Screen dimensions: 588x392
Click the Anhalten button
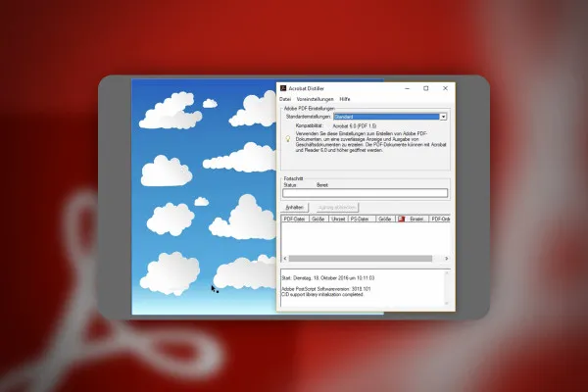[x=294, y=208]
